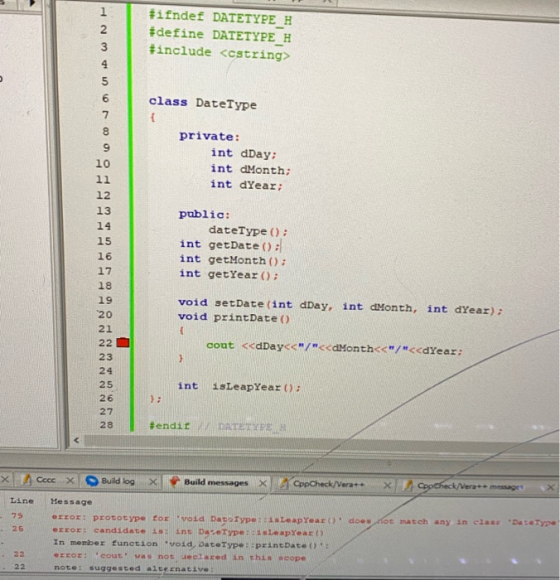The image size is (560, 580).
Task: Select the prototype isLeapYear error message
Action: [x=304, y=519]
